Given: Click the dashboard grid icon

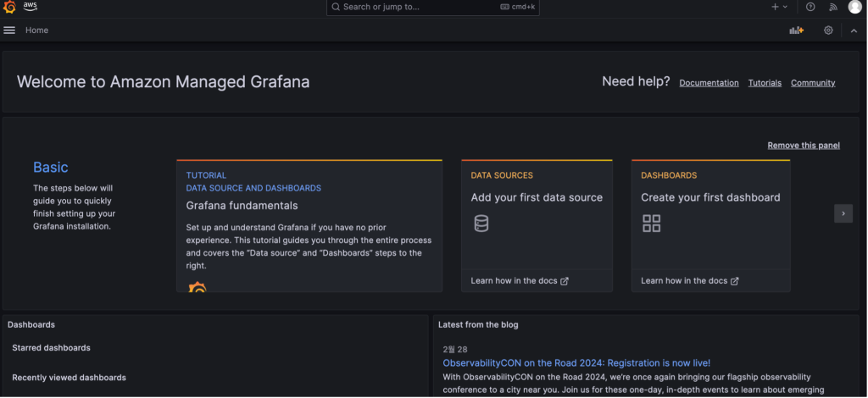Looking at the screenshot, I should pyautogui.click(x=652, y=224).
